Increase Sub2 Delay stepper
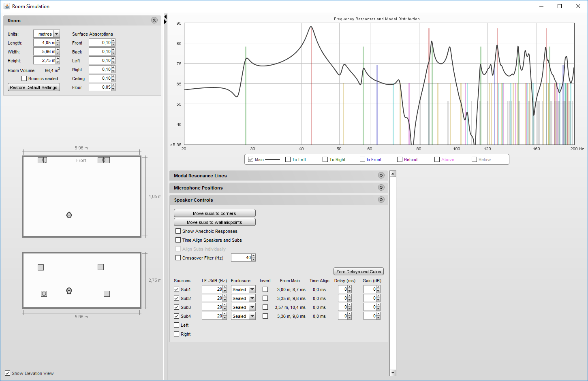This screenshot has height=381, width=588. 350,296
